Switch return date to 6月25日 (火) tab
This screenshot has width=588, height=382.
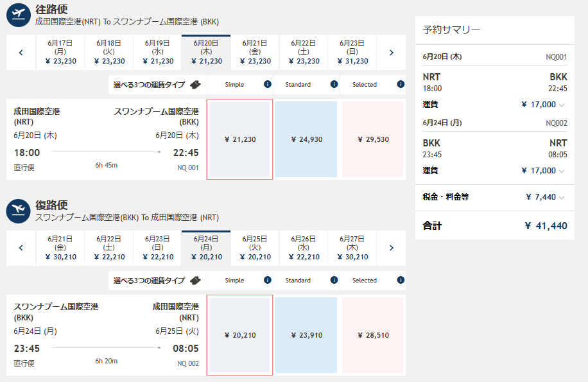(255, 248)
